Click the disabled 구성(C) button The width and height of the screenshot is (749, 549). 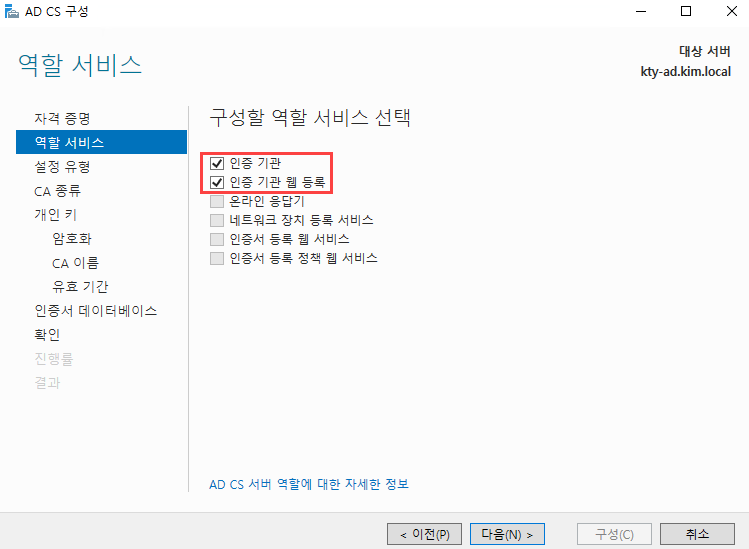(614, 534)
